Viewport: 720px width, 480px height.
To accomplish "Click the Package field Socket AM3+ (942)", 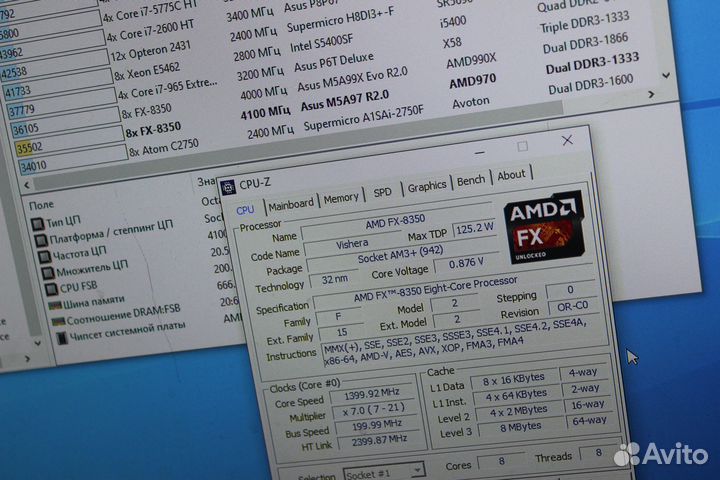I will [401, 256].
